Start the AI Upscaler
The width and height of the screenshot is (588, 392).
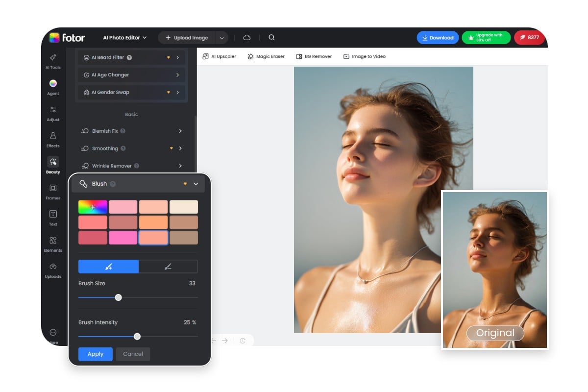(x=219, y=56)
